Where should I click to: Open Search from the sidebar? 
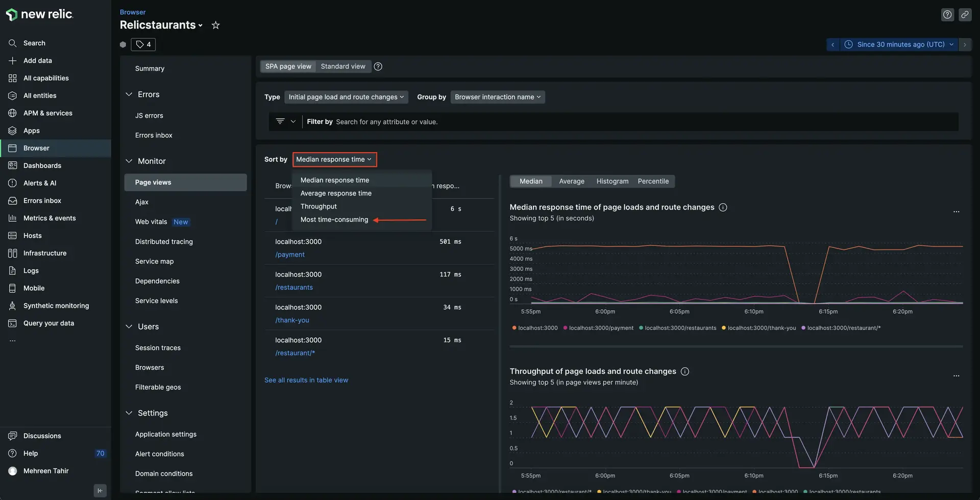(34, 43)
